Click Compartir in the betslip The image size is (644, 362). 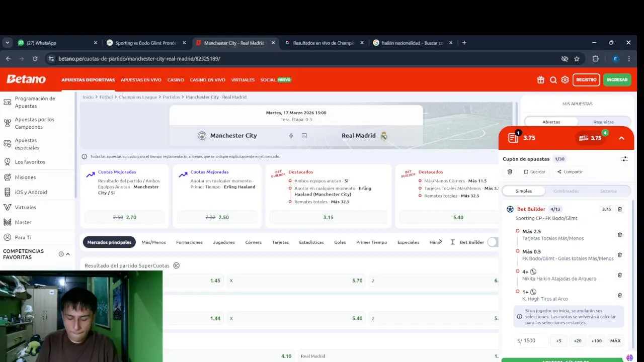click(x=570, y=172)
